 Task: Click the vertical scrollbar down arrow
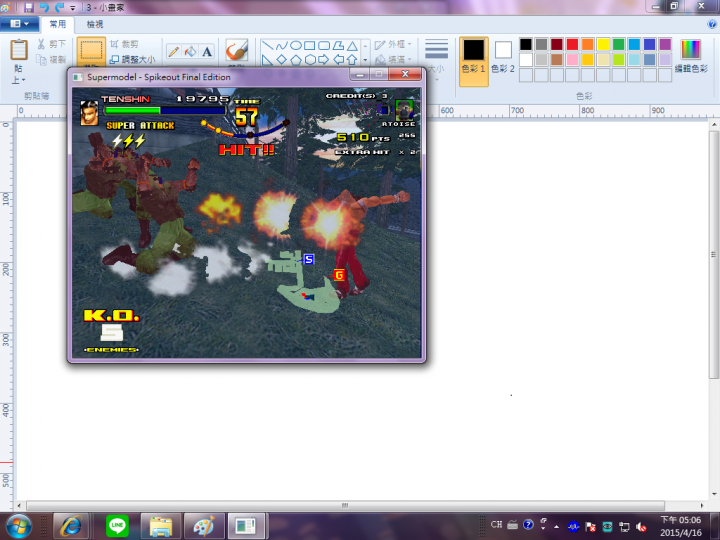coord(714,494)
